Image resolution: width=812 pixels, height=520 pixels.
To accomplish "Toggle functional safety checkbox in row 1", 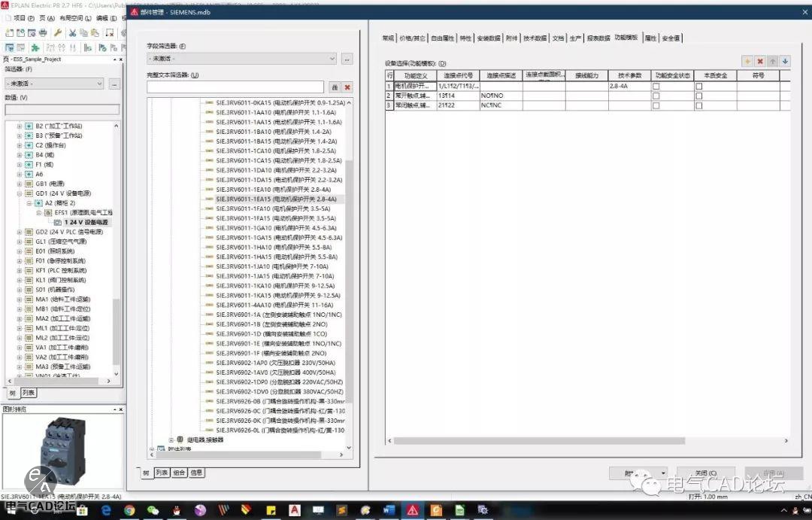I will [656, 86].
